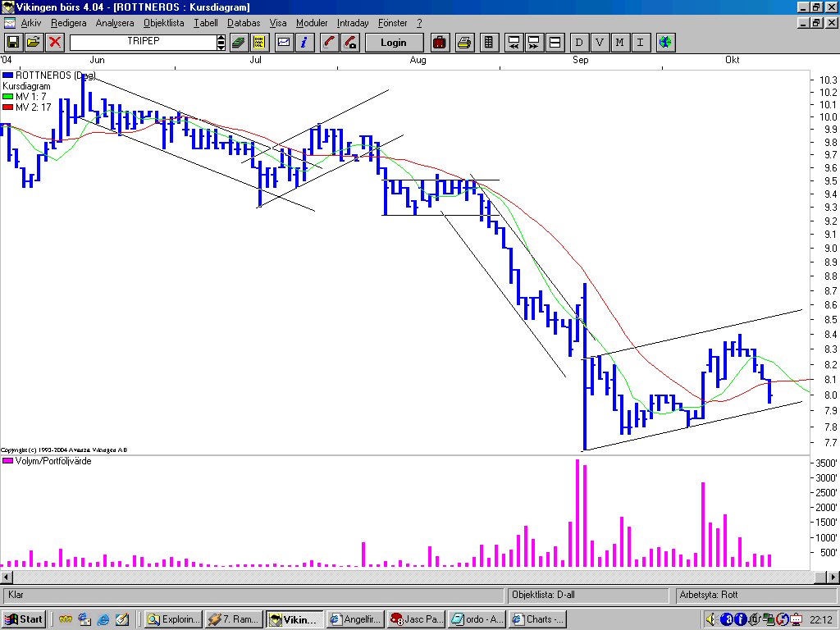Open the Intraday menu

pyautogui.click(x=353, y=23)
